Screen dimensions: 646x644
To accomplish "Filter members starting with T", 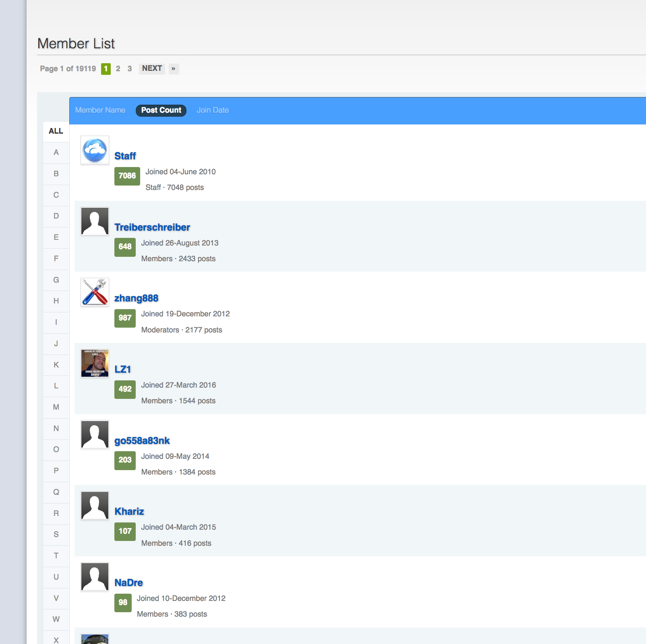I will click(x=56, y=556).
